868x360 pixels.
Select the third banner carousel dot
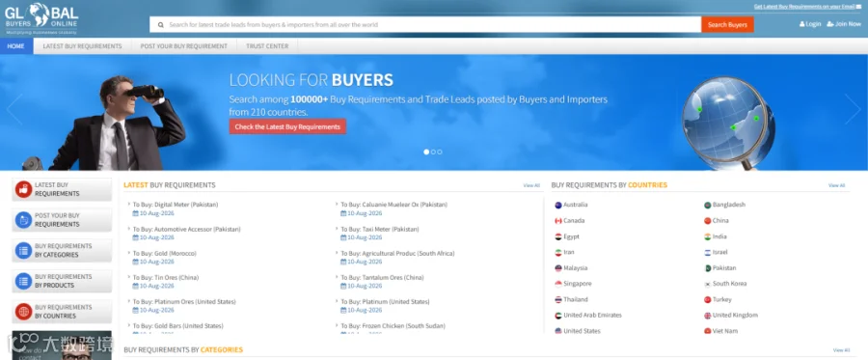(440, 152)
